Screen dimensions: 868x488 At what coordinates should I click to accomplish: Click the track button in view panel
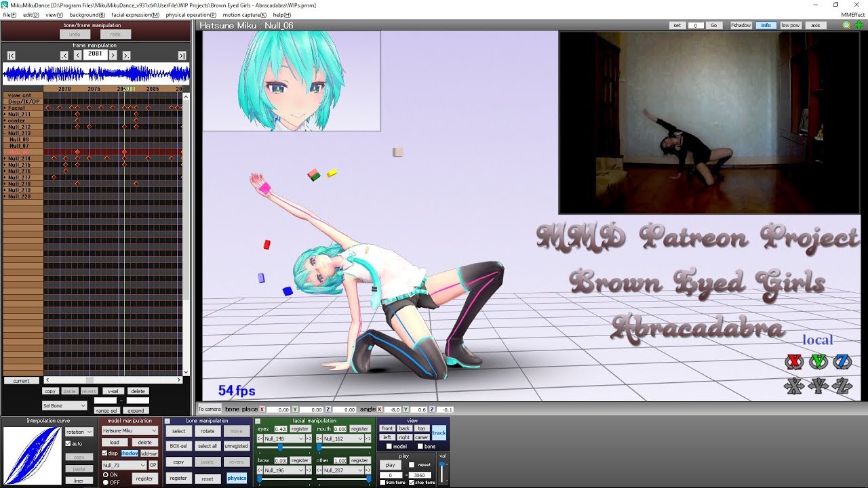(x=439, y=432)
